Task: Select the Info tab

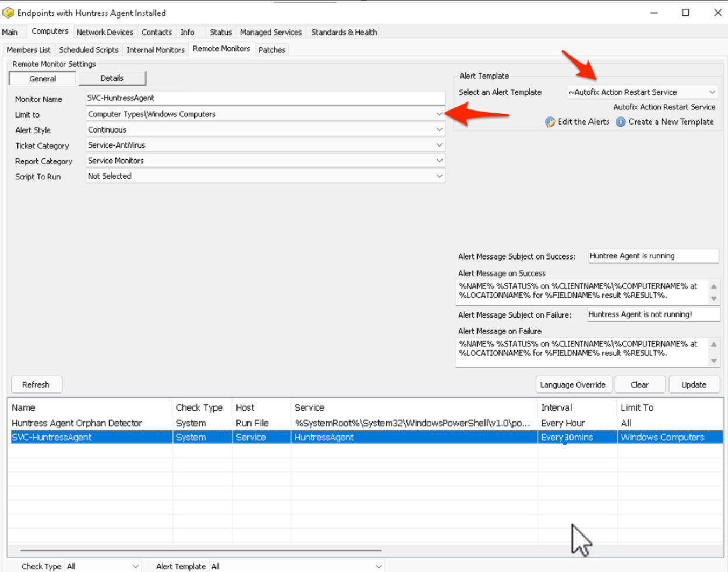Action: (188, 32)
